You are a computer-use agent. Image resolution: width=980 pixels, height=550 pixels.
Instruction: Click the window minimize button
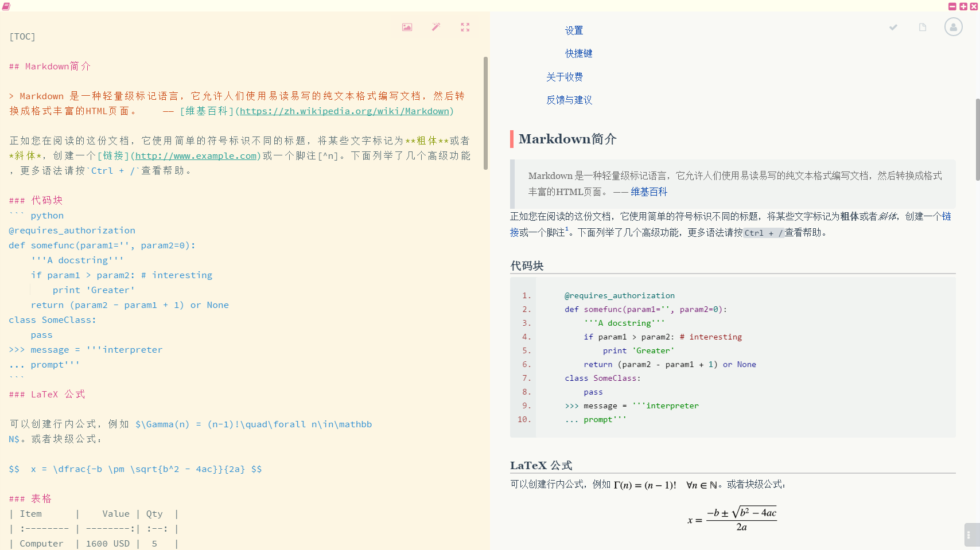952,6
